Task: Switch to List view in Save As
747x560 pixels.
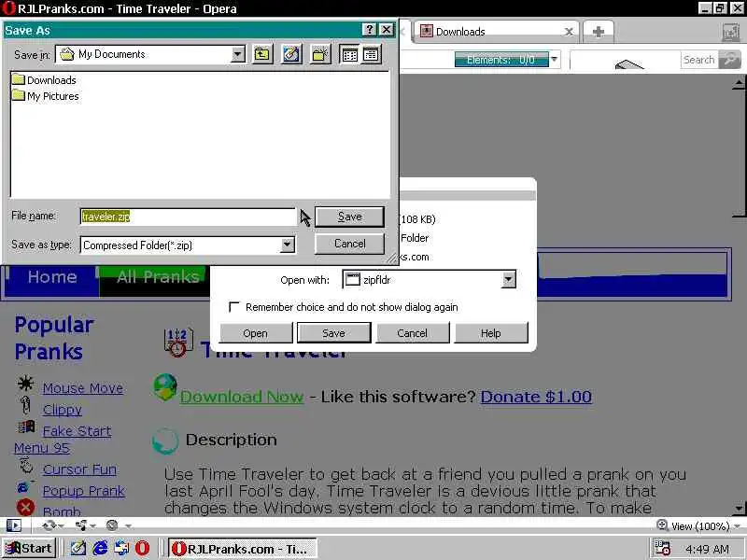Action: [x=349, y=54]
